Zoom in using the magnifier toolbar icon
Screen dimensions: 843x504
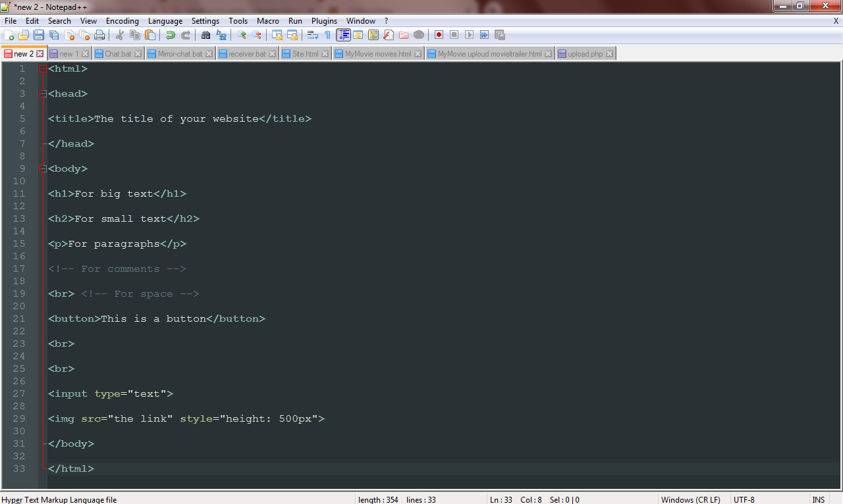pos(241,34)
